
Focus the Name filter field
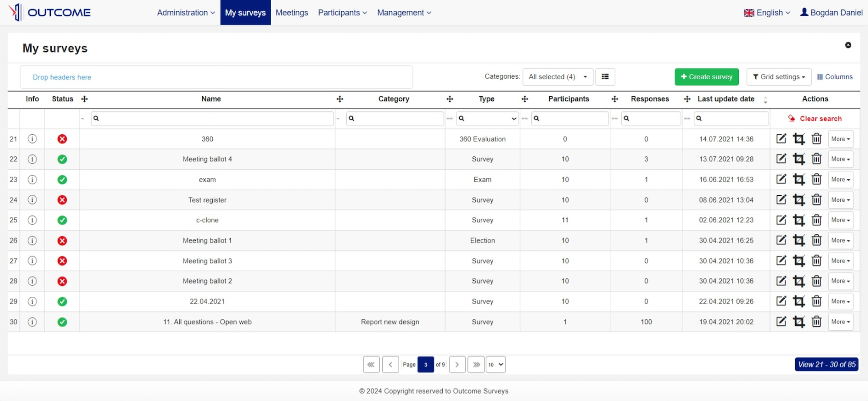pyautogui.click(x=212, y=118)
